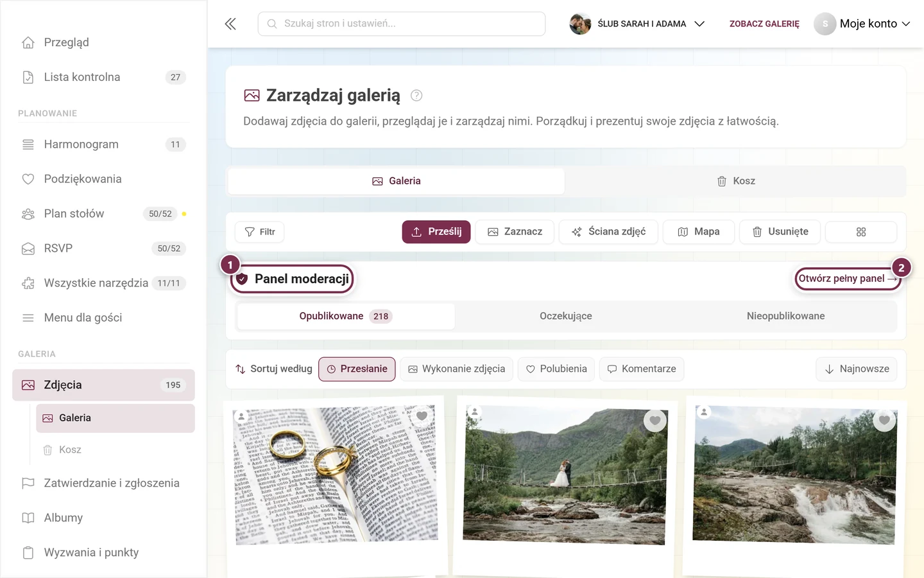This screenshot has width=924, height=578.
Task: Open Ściana zdjęć
Action: pyautogui.click(x=608, y=232)
